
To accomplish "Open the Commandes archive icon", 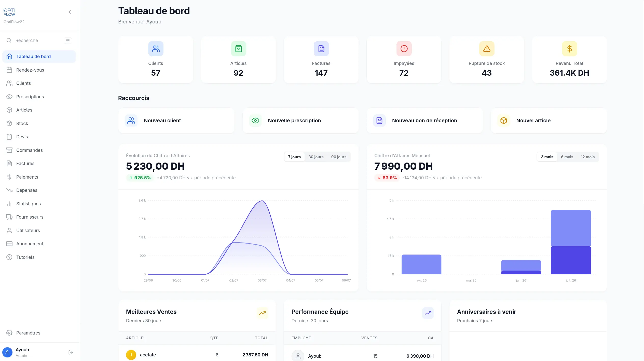I will coord(9,150).
